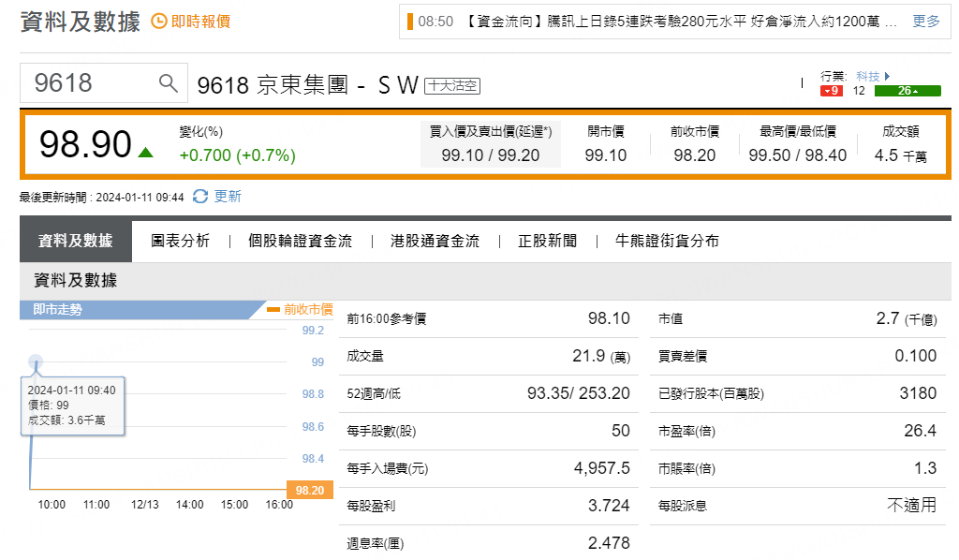Click the chart data point marker at 99
Image resolution: width=959 pixels, height=560 pixels.
coord(37,361)
